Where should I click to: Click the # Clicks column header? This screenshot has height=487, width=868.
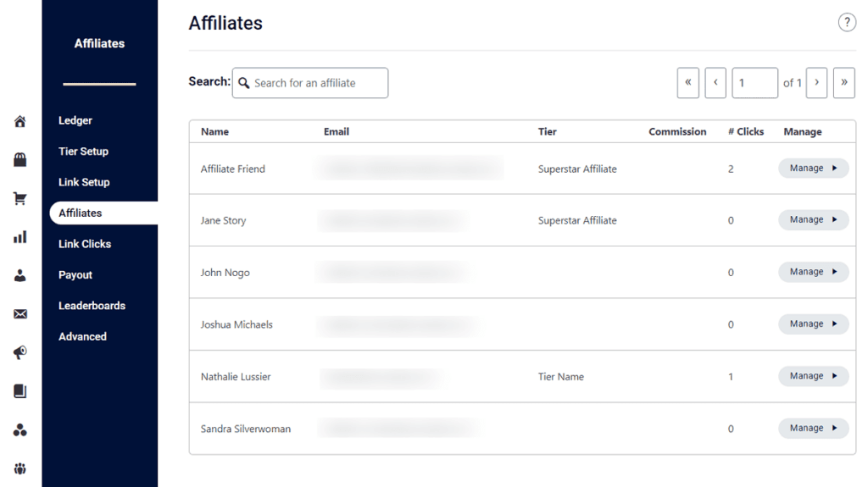746,132
